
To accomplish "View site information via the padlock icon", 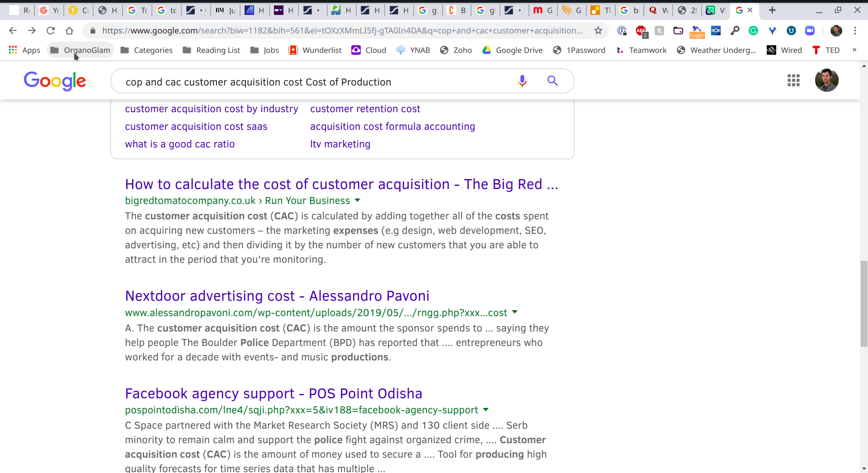I will click(x=93, y=30).
